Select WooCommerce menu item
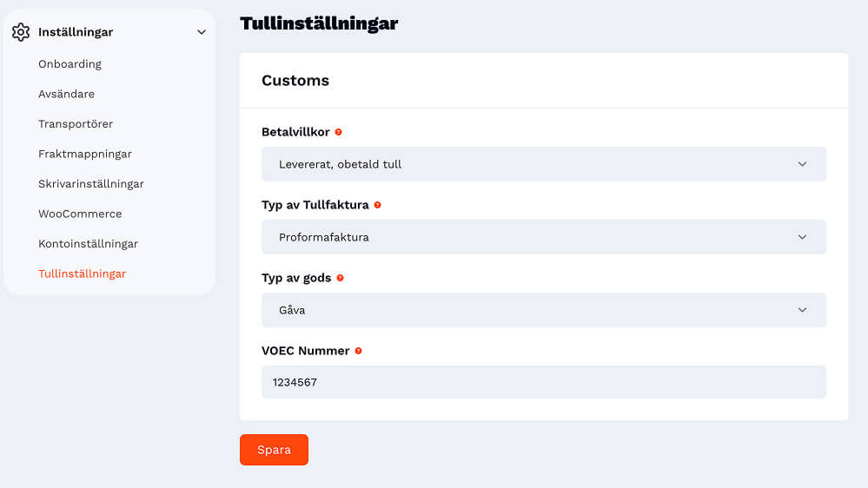868x488 pixels. [80, 214]
